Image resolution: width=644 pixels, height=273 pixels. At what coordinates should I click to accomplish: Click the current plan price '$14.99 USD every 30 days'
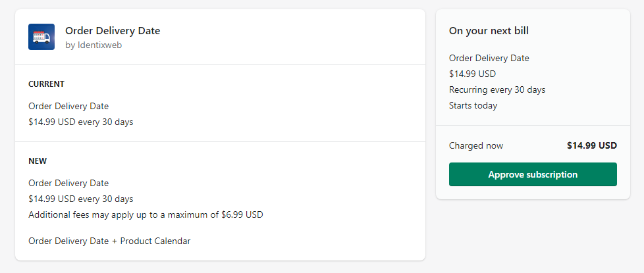[x=81, y=122]
